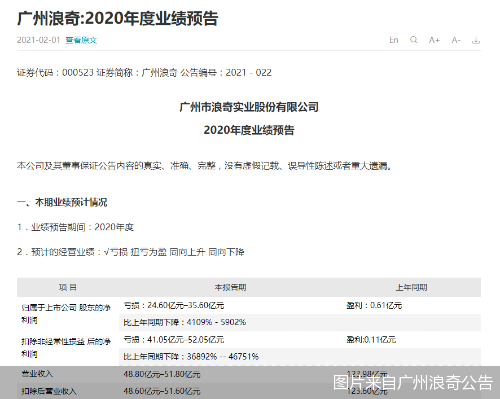The image size is (500, 399).
Task: Open the search magnifier icon
Action: [x=414, y=40]
